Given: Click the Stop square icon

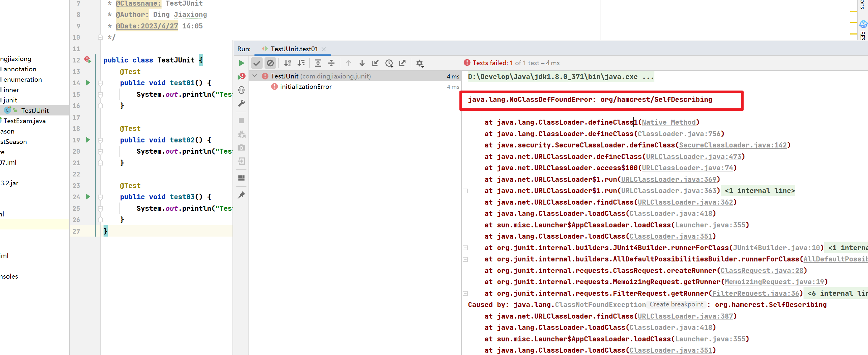Looking at the screenshot, I should 241,121.
